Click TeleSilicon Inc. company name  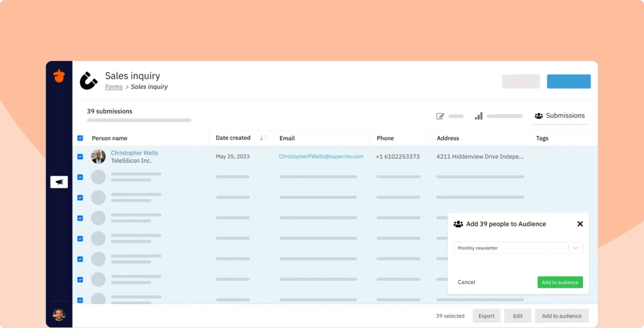pyautogui.click(x=131, y=160)
